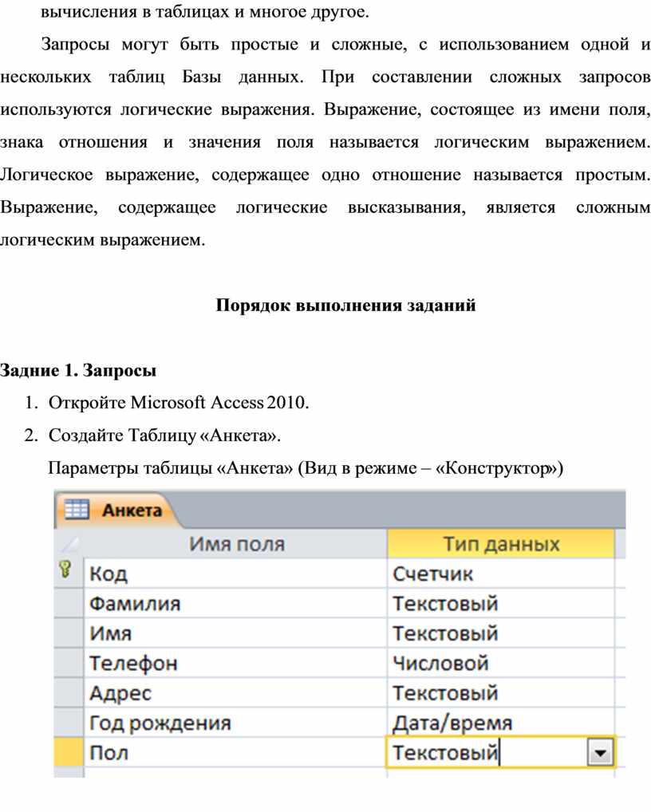Open the data type dropdown arrow for Пол
Viewport: 651px width, 812px height.
(x=600, y=752)
